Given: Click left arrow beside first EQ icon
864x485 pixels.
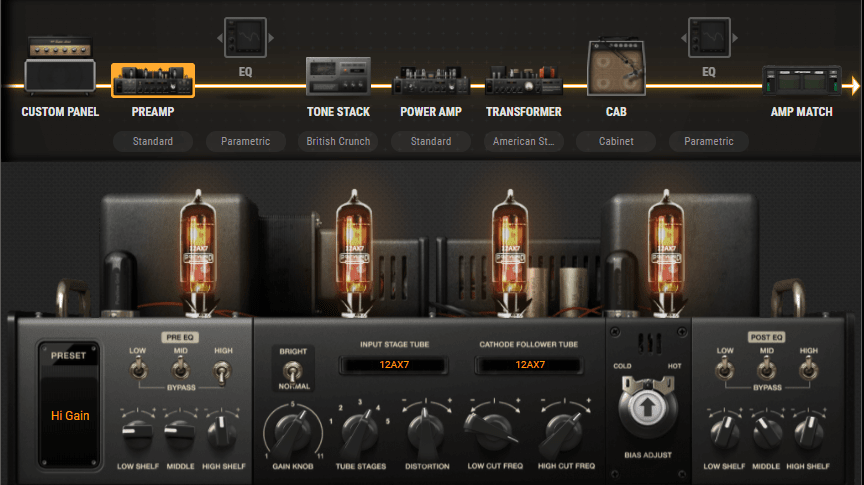Looking at the screenshot, I should [220, 38].
